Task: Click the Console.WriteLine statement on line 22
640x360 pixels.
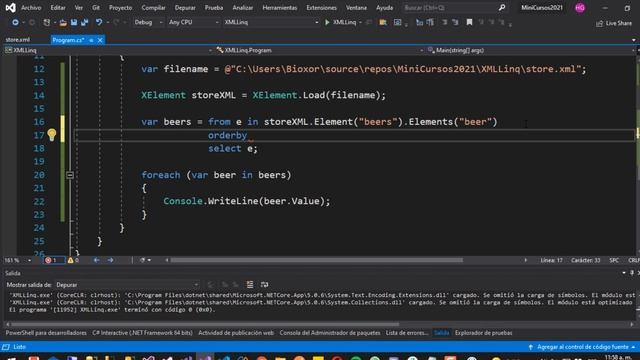Action: pos(247,201)
